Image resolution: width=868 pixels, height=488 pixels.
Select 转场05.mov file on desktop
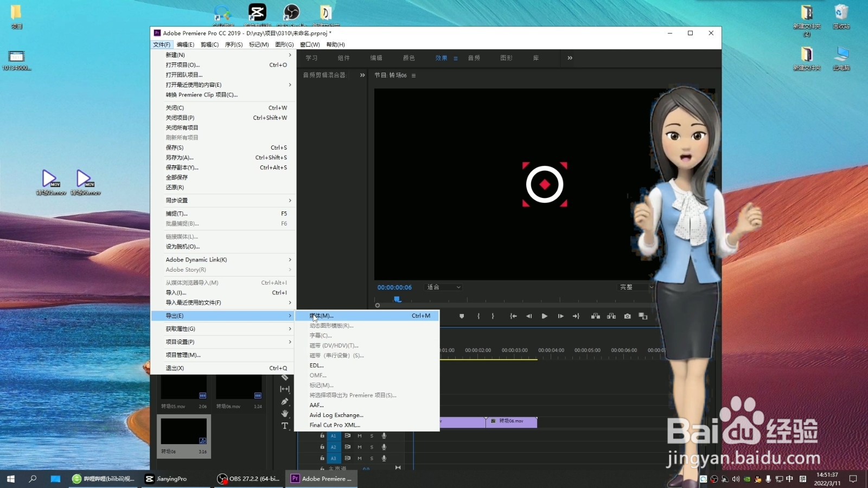click(x=50, y=182)
